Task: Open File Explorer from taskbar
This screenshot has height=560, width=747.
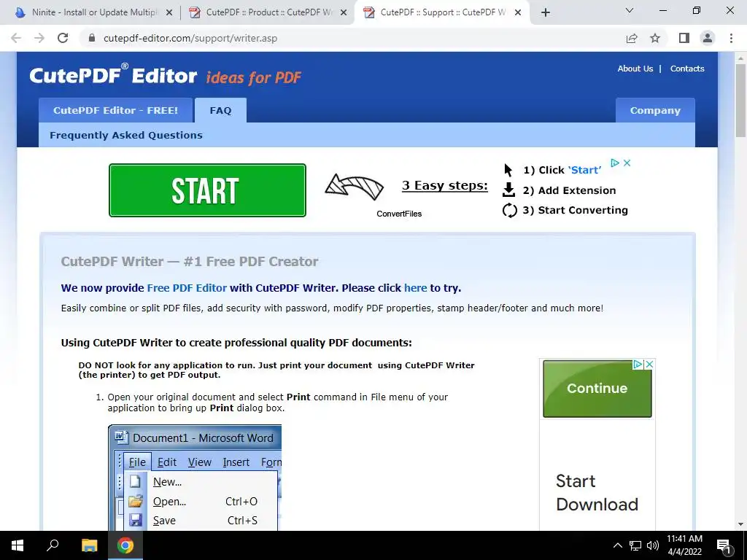Action: tap(89, 545)
